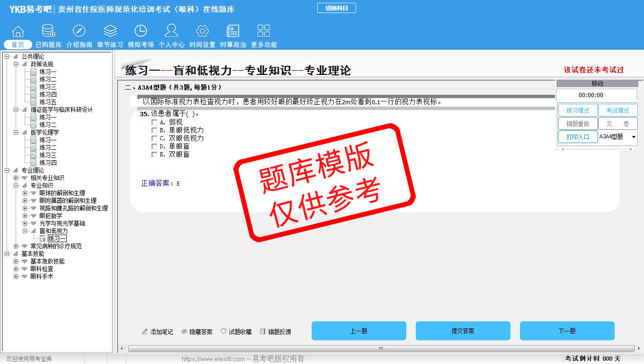644x364 pixels.
Task: Expand 常见病种的诊疗规范 tree node
Action: point(16,246)
